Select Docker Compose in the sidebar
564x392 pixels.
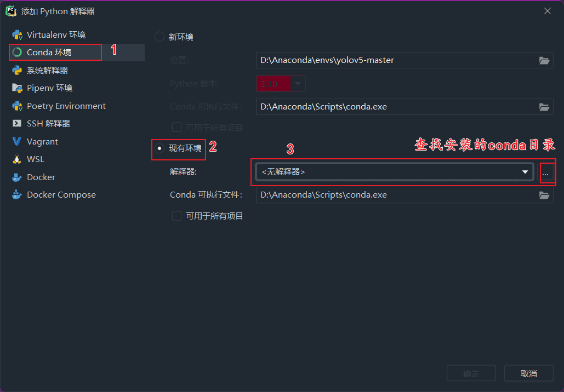61,195
